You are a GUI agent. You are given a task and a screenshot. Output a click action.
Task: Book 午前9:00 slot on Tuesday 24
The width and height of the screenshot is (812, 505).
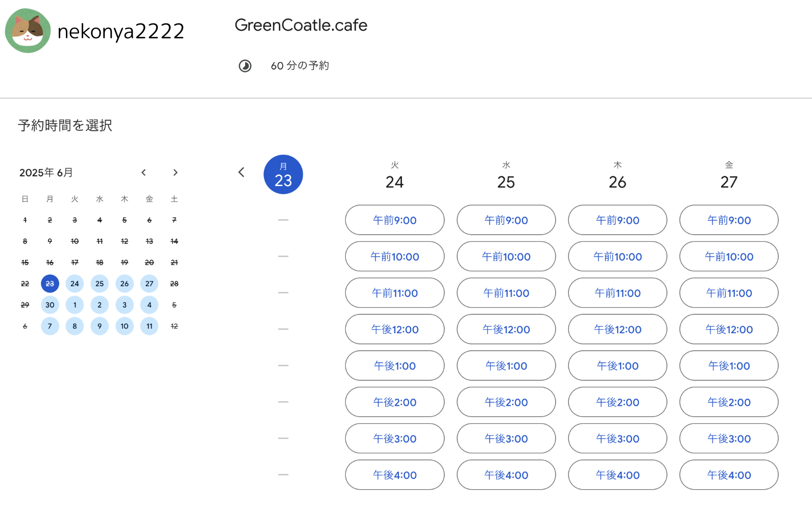pos(395,220)
